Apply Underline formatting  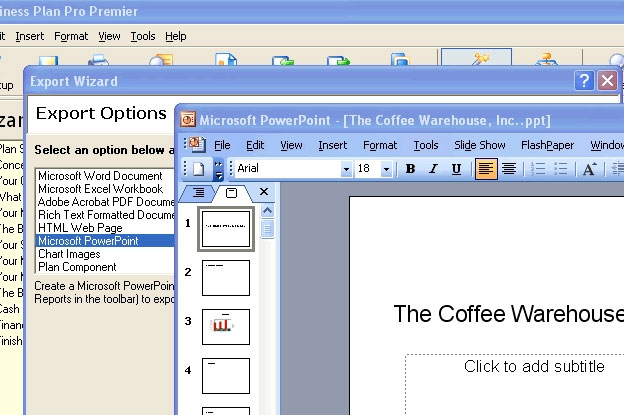456,169
